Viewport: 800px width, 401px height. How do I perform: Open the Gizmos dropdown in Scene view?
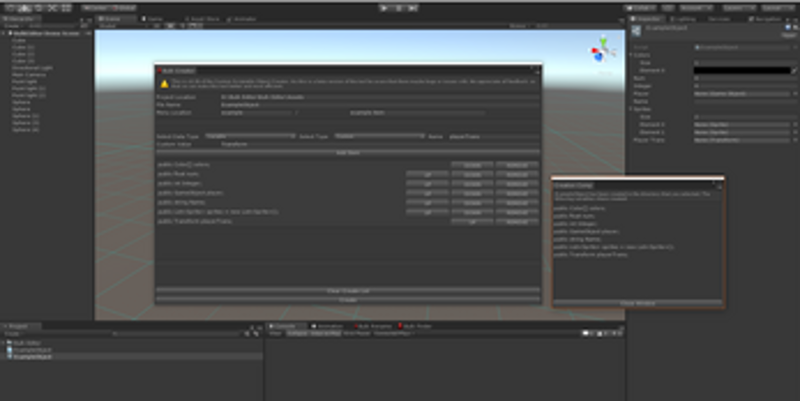520,26
